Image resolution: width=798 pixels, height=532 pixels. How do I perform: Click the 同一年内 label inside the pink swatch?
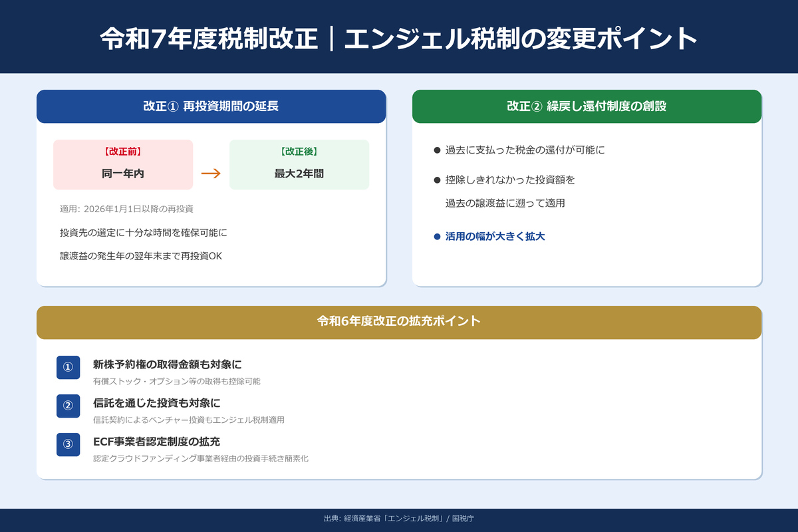[123, 174]
